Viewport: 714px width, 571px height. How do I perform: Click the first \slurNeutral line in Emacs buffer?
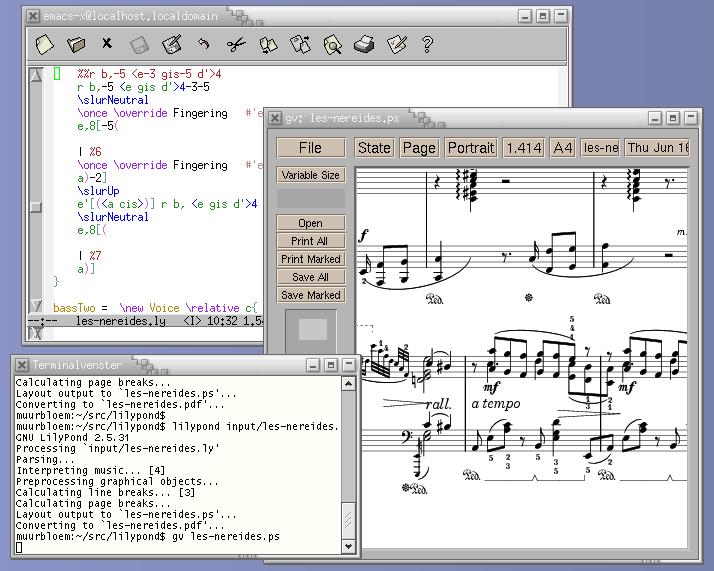113,100
